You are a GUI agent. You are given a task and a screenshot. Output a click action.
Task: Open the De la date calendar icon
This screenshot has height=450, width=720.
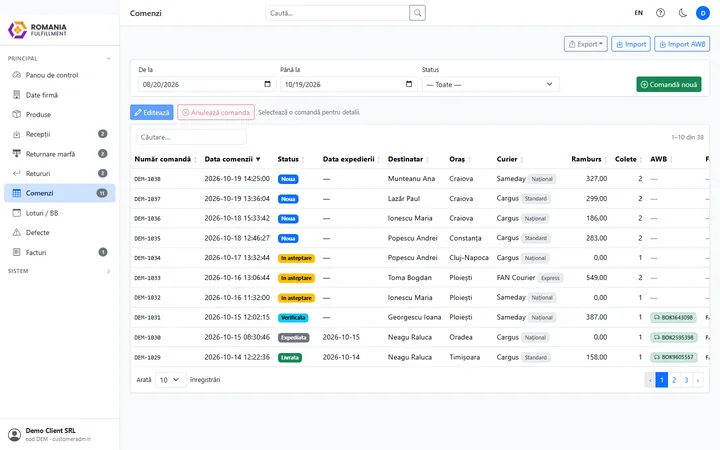tap(267, 84)
